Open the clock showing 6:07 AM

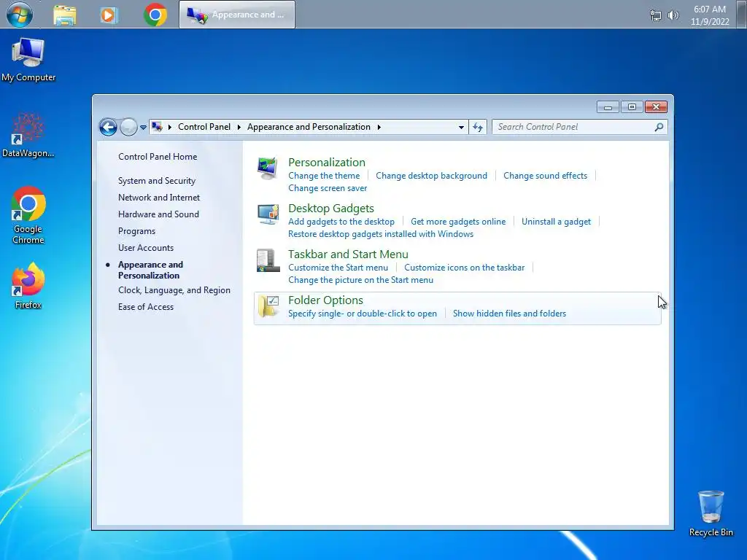click(710, 15)
